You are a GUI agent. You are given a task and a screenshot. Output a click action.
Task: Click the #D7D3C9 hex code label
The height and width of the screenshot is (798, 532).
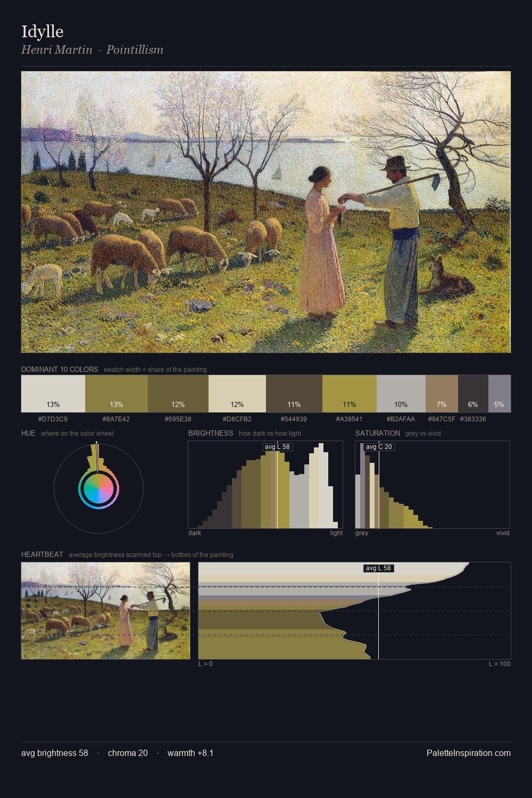tap(53, 419)
